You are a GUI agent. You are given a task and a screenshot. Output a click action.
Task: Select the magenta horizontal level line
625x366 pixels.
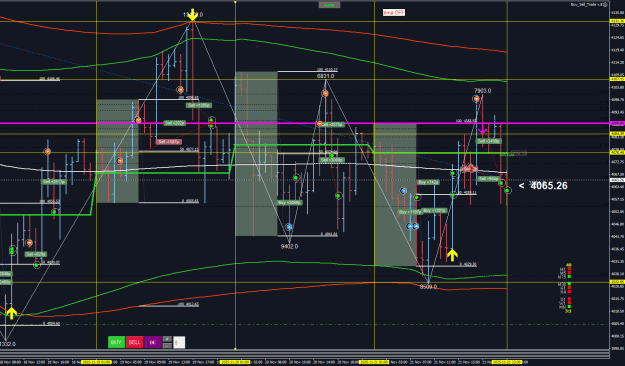click(305, 123)
